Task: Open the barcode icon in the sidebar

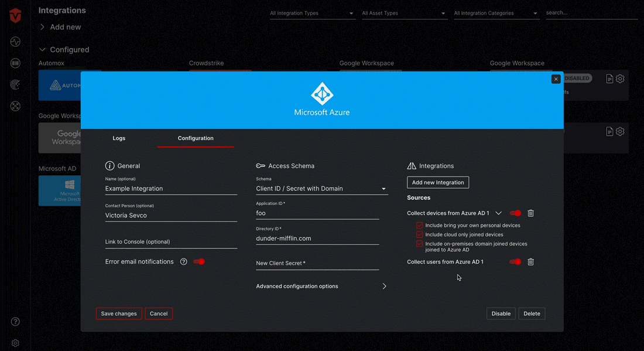Action: tap(15, 63)
